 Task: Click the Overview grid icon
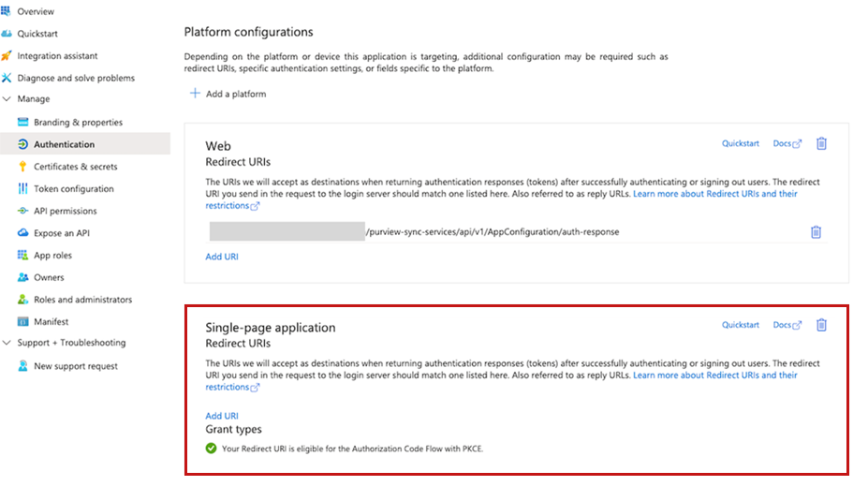[x=6, y=11]
